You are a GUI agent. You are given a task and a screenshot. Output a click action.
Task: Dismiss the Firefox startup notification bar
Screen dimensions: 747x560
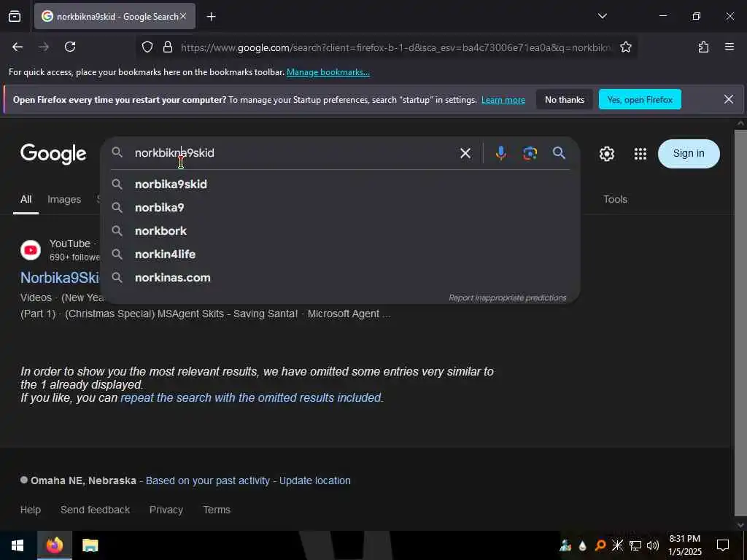pyautogui.click(x=729, y=99)
